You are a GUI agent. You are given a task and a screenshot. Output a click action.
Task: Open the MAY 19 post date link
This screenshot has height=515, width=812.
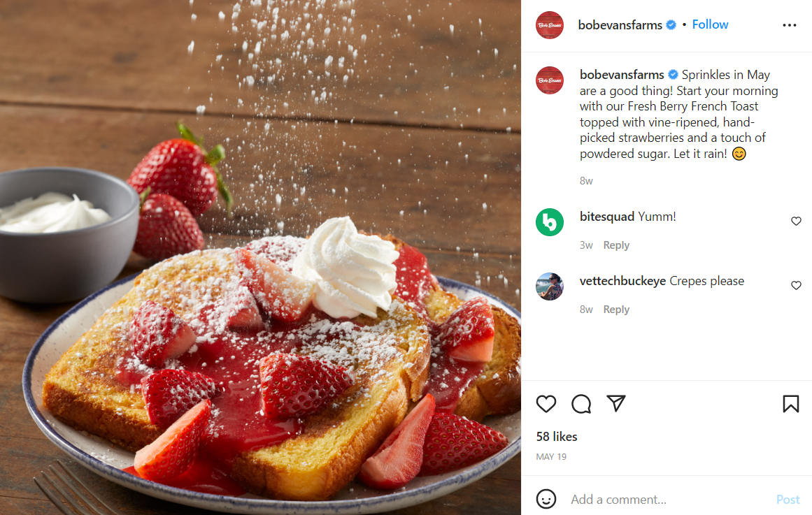(x=551, y=456)
